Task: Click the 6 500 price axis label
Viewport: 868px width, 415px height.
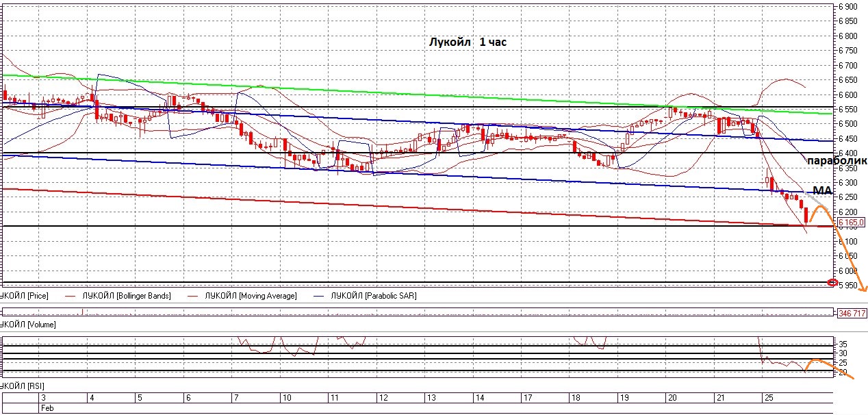Action: (847, 124)
